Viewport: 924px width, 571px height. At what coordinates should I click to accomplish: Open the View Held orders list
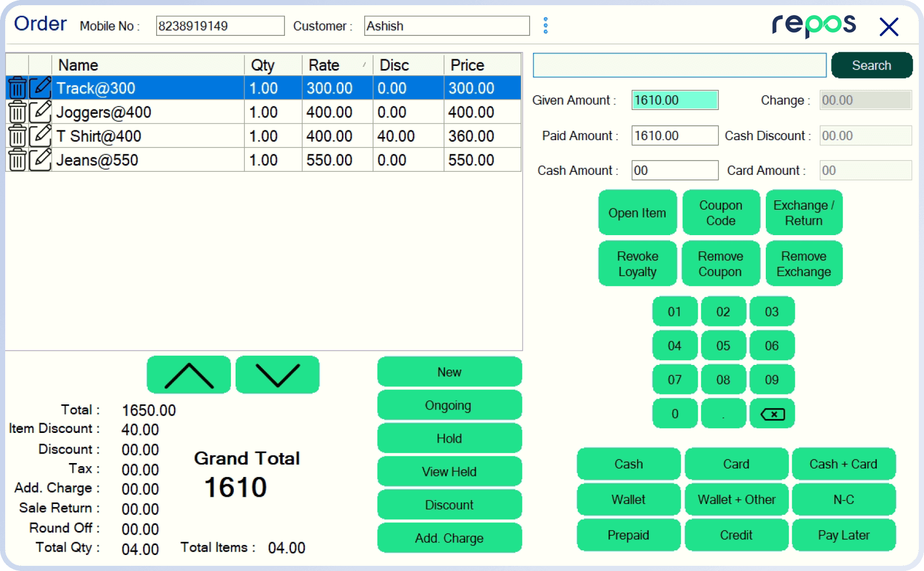(x=449, y=471)
